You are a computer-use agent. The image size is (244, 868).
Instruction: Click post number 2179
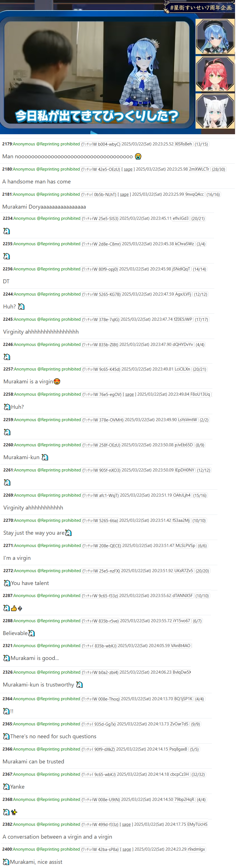point(7,144)
